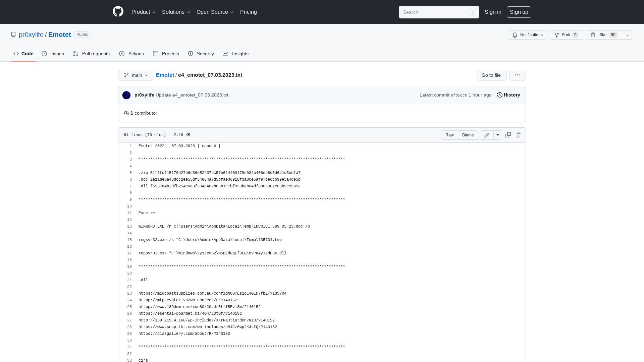
Task: Open the GitHub homepage logo
Action: point(118,12)
